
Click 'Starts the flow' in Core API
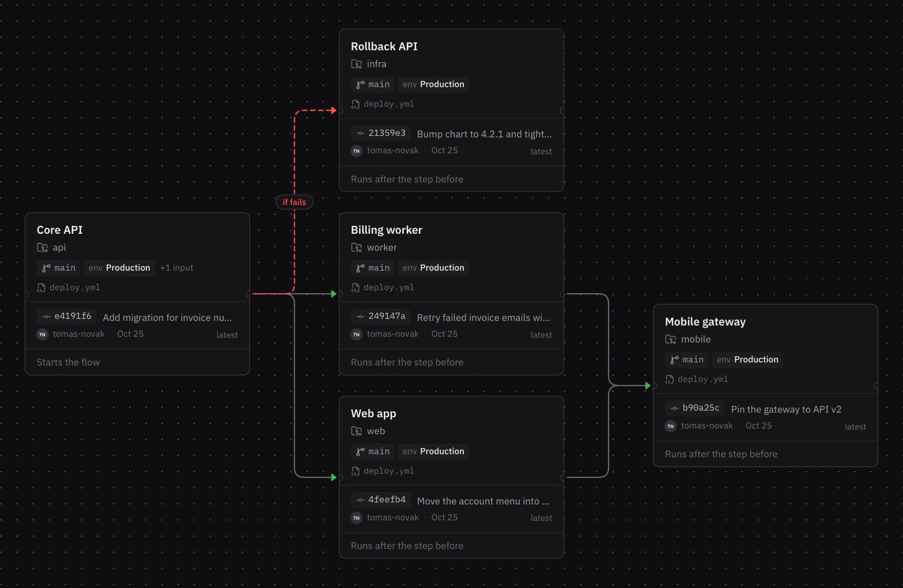click(68, 362)
